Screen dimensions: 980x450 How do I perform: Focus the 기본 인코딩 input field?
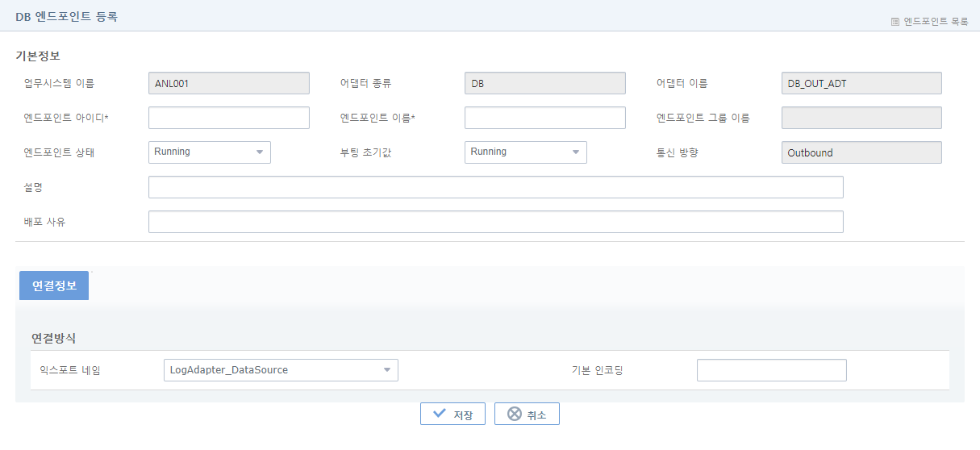(x=772, y=370)
